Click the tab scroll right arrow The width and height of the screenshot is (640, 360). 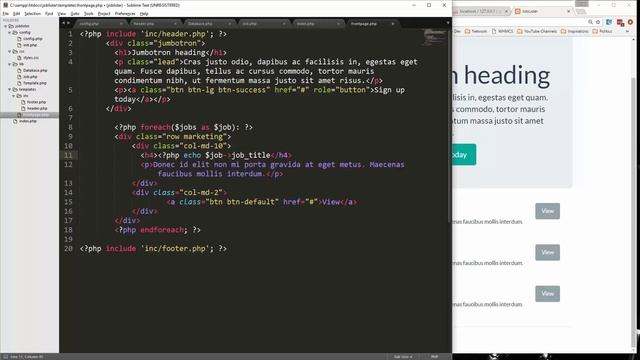coord(68,23)
